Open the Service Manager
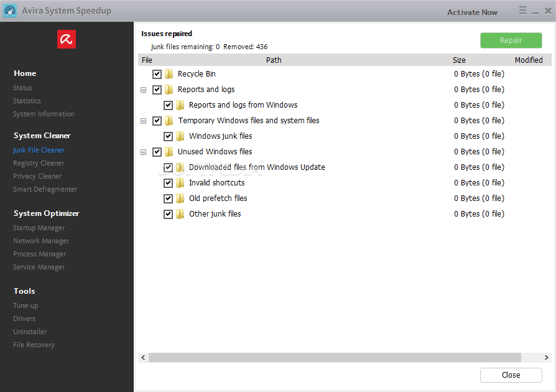 pos(39,267)
